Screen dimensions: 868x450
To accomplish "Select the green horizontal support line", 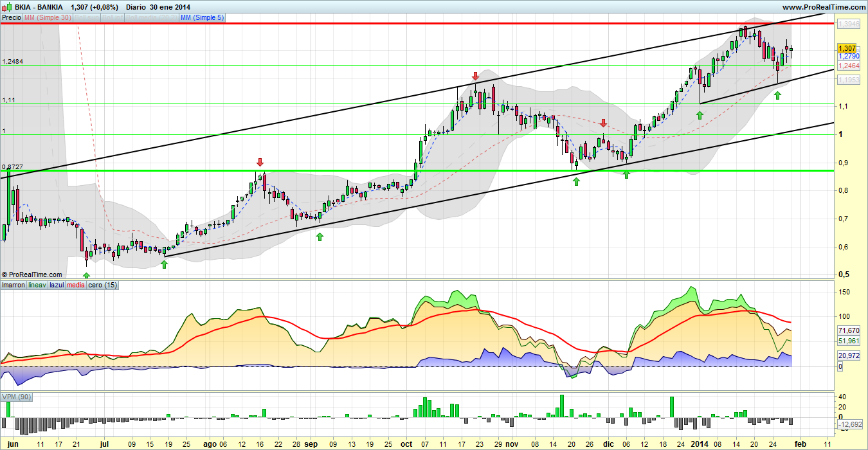I will click(x=418, y=170).
